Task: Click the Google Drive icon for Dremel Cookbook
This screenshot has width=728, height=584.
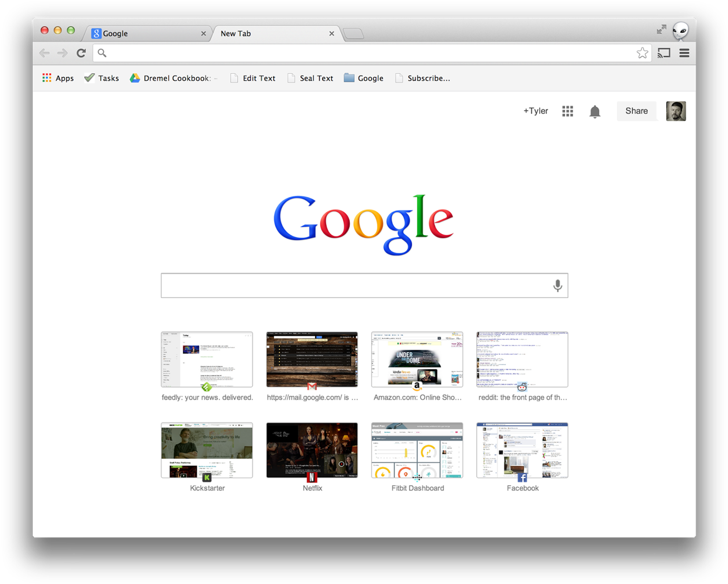Action: (x=135, y=78)
